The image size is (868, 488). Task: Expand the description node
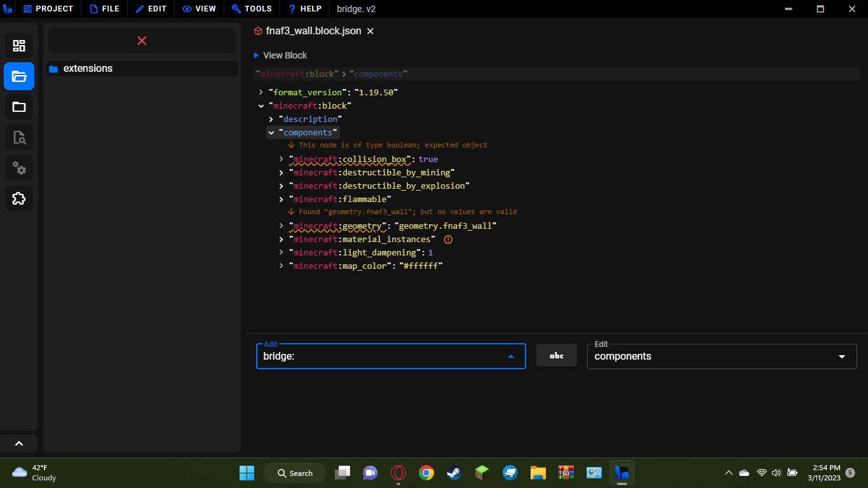tap(271, 119)
